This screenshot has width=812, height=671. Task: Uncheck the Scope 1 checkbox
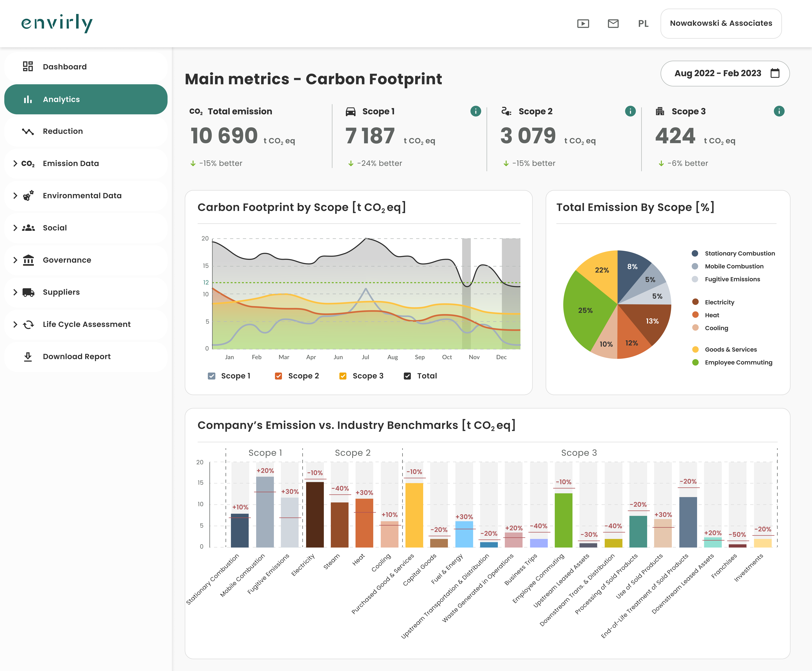[x=211, y=376]
